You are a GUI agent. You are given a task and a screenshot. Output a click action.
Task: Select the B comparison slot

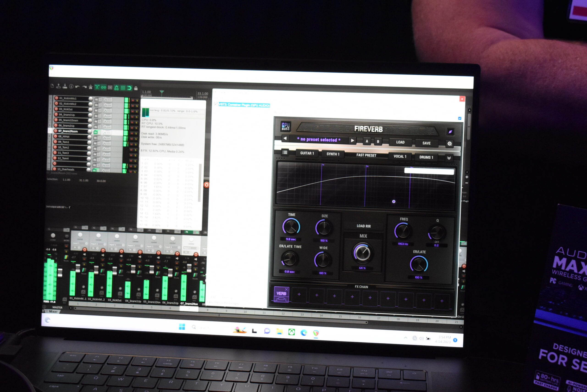[x=378, y=142]
